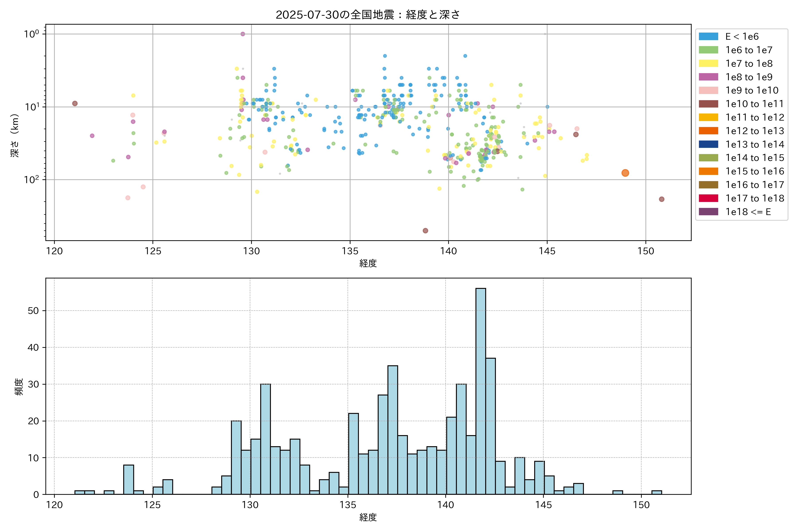Click the brown 1e10 to 1e11 legend swatch
Image resolution: width=798 pixels, height=532 pixels.
pyautogui.click(x=708, y=104)
